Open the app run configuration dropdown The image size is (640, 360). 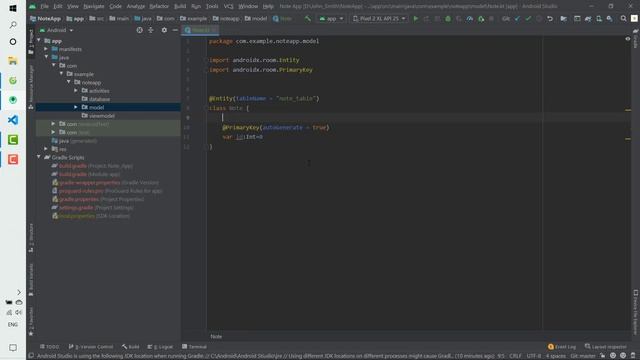(x=331, y=19)
